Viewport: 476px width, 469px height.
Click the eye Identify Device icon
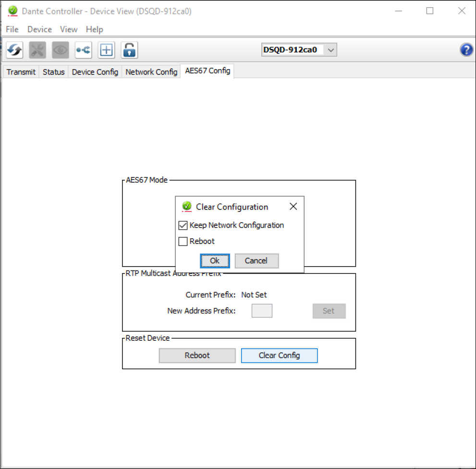61,50
